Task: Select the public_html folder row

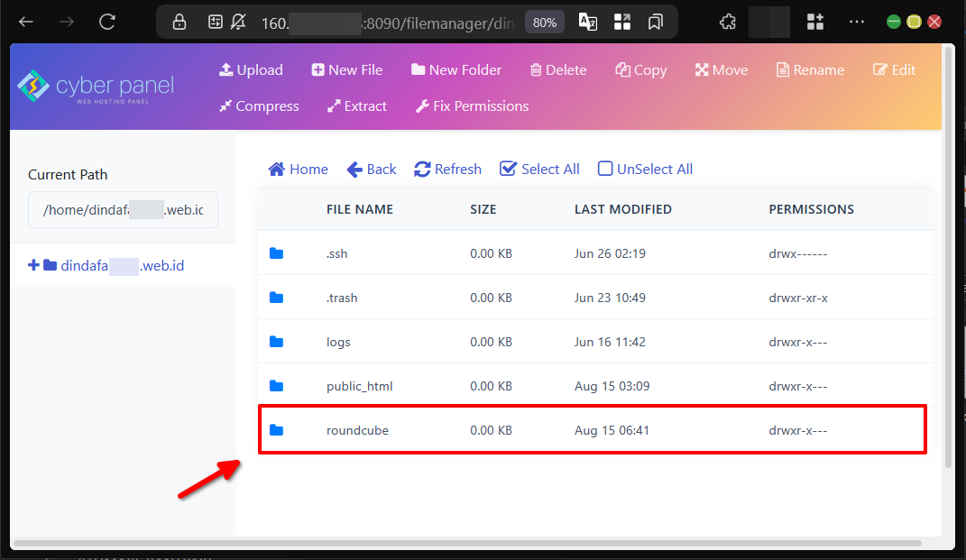Action: coord(359,386)
